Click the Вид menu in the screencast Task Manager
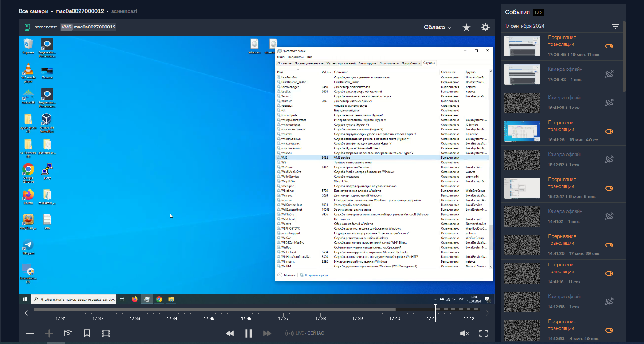This screenshot has height=344, width=644. tap(310, 57)
